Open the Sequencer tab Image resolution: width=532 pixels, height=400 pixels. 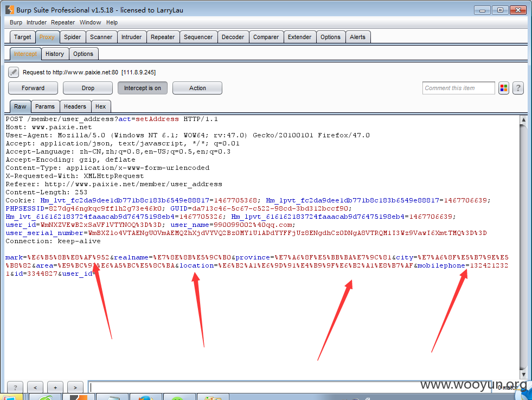pyautogui.click(x=198, y=37)
